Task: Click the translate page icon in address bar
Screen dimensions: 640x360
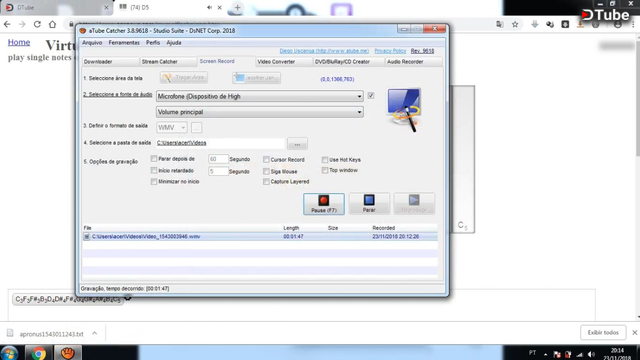Action: (x=500, y=24)
